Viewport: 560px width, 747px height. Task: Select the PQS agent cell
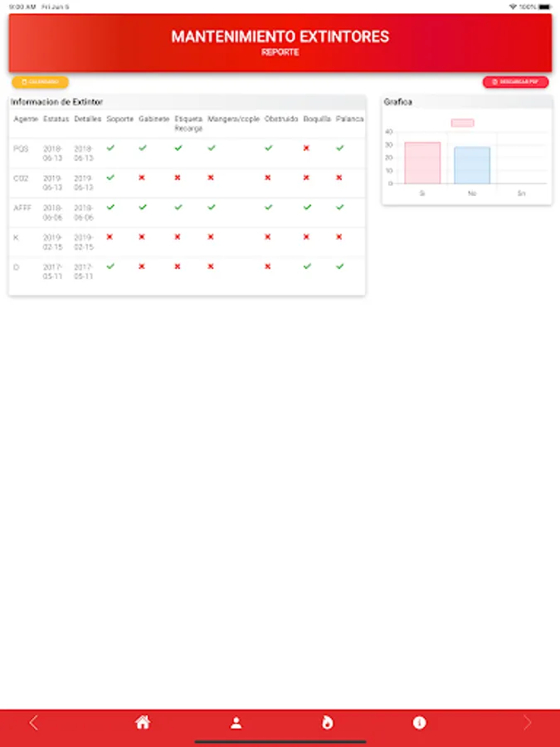pos(21,149)
